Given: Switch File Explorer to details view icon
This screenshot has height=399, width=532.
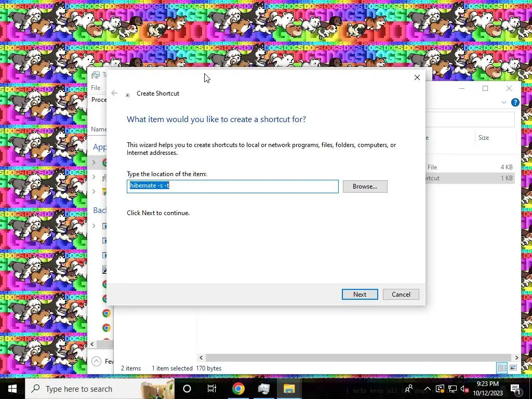Looking at the screenshot, I should 502,368.
